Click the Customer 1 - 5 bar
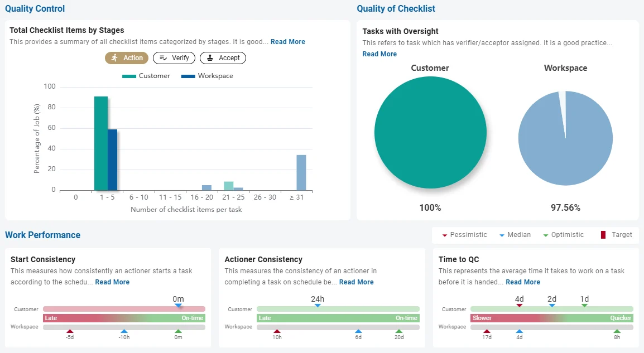644x353 pixels. (101, 144)
